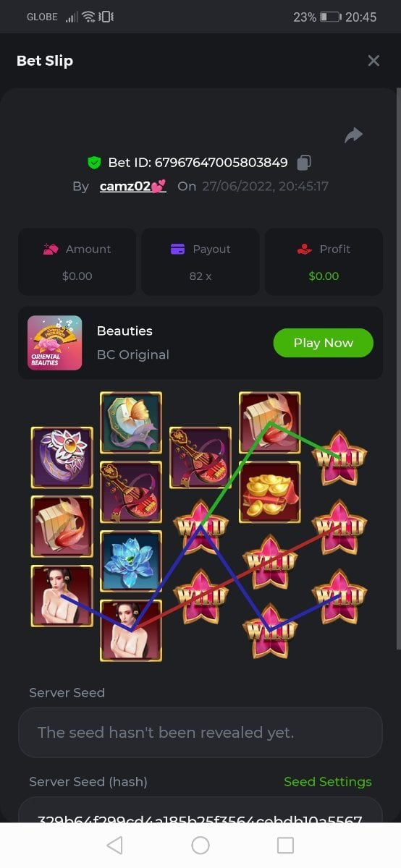Tap the recent apps square button
Viewport: 401px width, 868px height.
point(286,845)
